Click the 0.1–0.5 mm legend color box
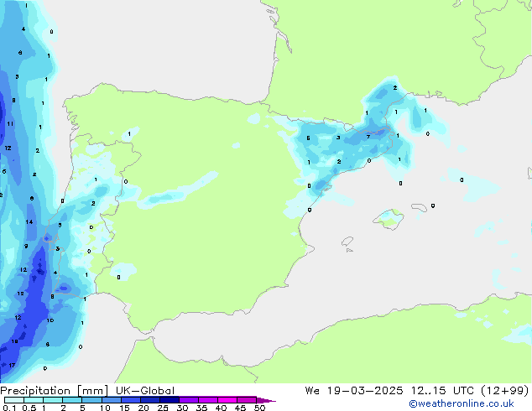This screenshot has width=532, height=411. (14, 400)
